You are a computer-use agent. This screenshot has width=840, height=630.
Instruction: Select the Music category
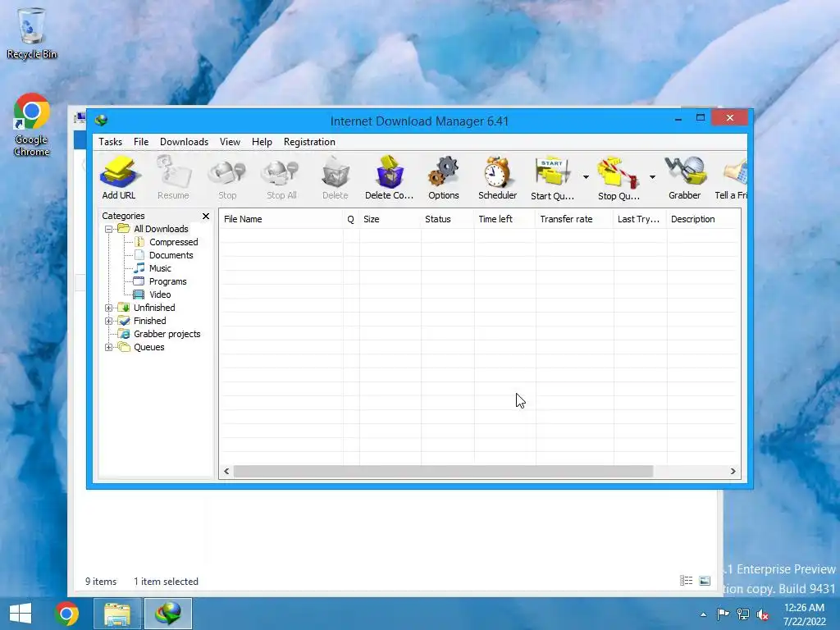(160, 268)
